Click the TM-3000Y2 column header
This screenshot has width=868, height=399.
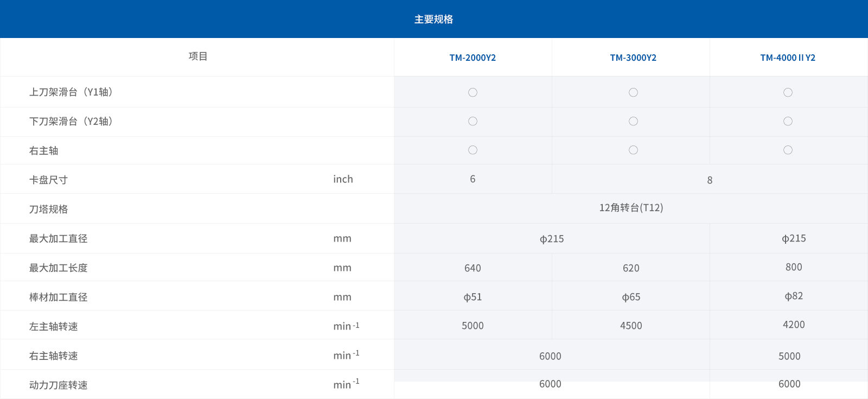633,58
